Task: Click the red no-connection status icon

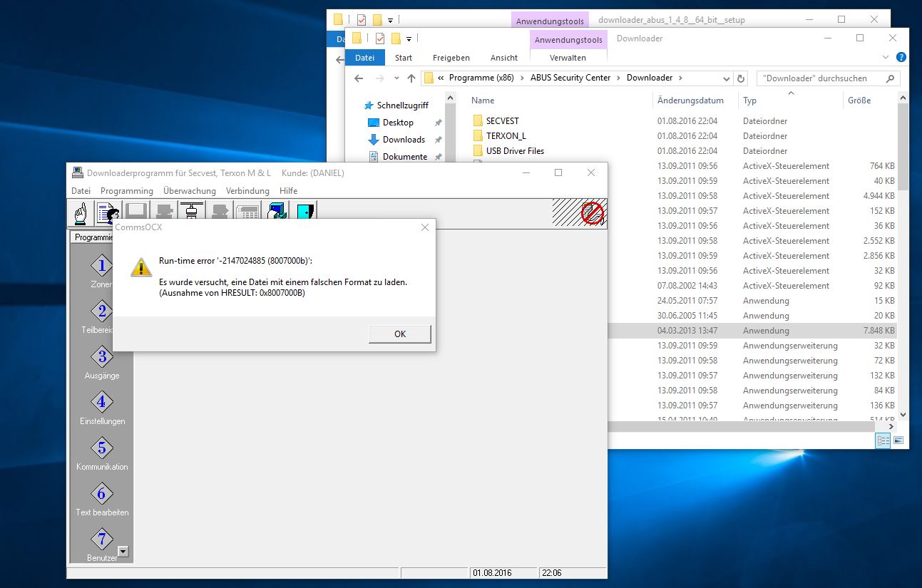Action: [591, 213]
